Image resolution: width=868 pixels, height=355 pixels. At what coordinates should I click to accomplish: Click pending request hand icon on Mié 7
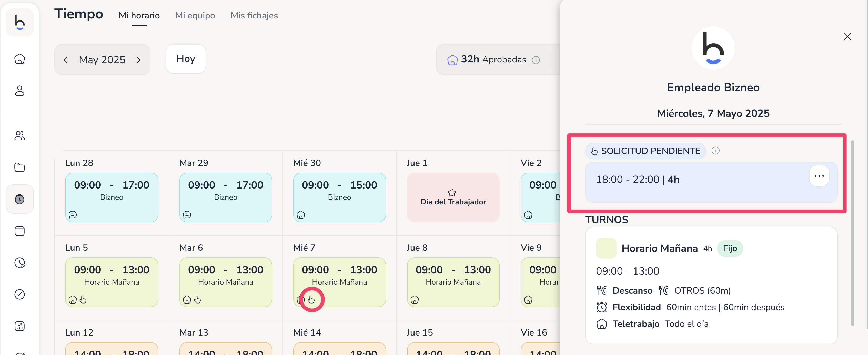point(311,299)
